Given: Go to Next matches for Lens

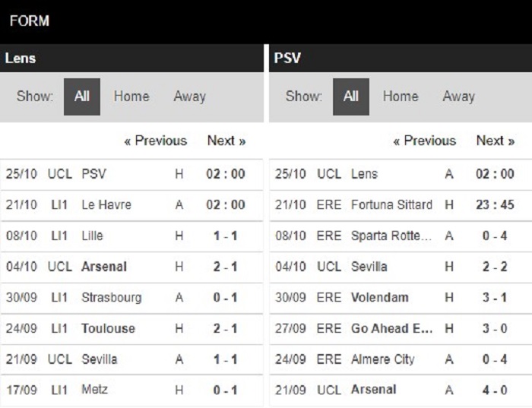Looking at the screenshot, I should click(226, 141).
